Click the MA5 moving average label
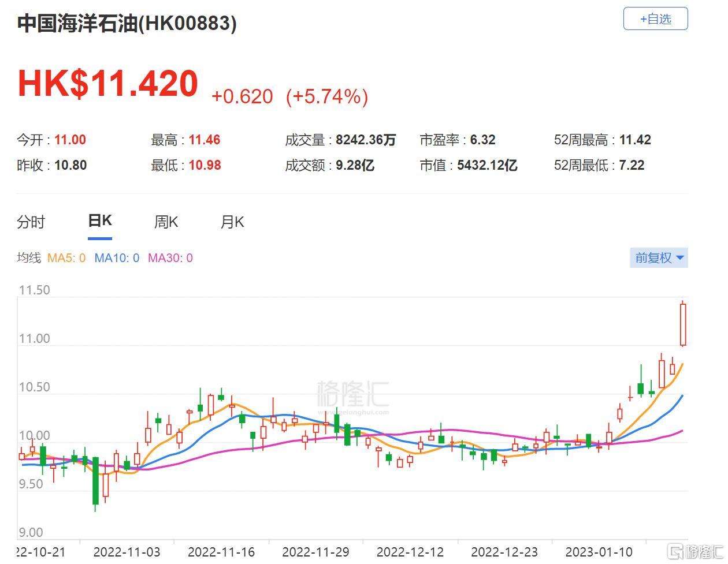728x564 pixels. [66, 258]
